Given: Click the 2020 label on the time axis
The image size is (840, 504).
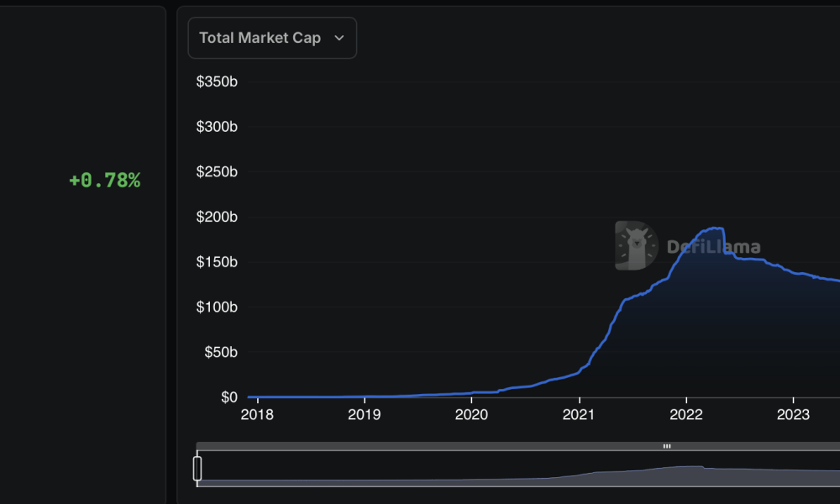Looking at the screenshot, I should point(471,414).
